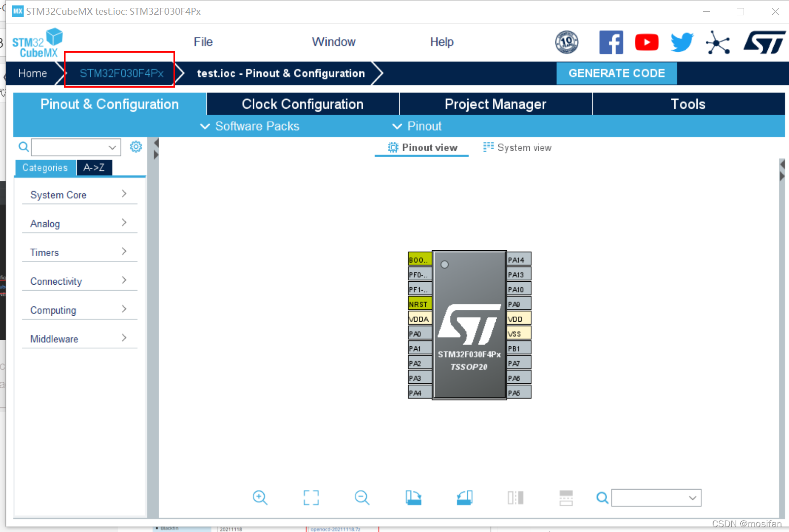
Task: Open the Pinout dropdown menu
Action: pyautogui.click(x=416, y=126)
